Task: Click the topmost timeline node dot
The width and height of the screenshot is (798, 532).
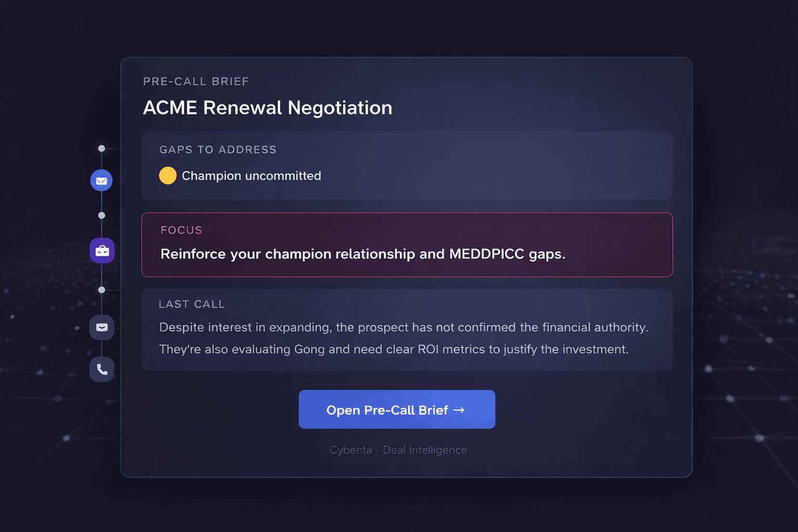Action: tap(102, 148)
